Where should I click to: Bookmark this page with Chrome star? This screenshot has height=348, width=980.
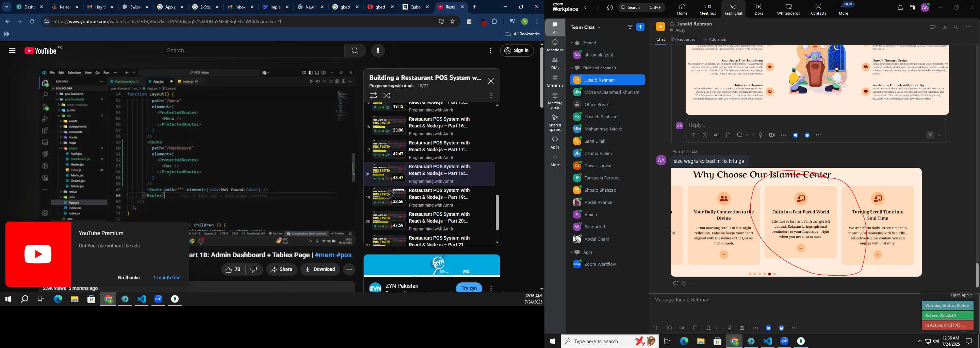[452, 22]
